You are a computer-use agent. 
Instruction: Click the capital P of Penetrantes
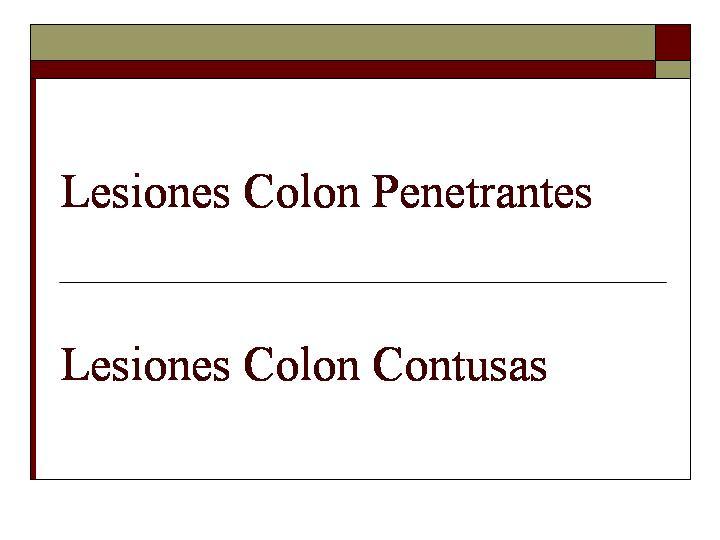[x=384, y=191]
